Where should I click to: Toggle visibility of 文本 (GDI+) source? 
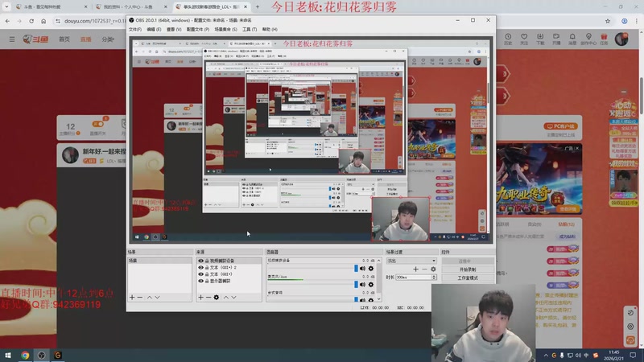(x=200, y=274)
